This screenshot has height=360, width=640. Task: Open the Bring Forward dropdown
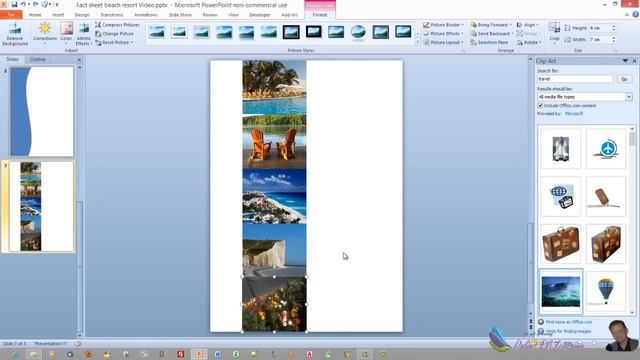click(x=511, y=25)
